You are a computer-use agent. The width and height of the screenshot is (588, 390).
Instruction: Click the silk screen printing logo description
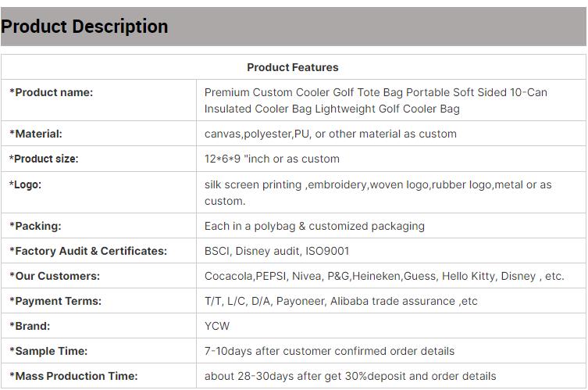pos(378,192)
